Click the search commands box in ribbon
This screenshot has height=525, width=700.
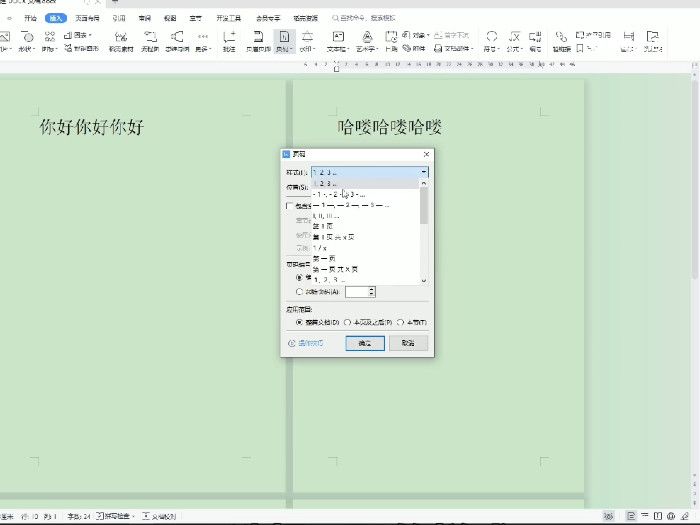point(364,18)
